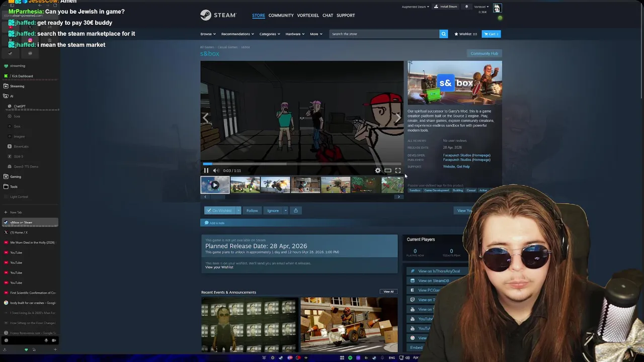
Task: Expand the More menu
Action: coord(316,34)
